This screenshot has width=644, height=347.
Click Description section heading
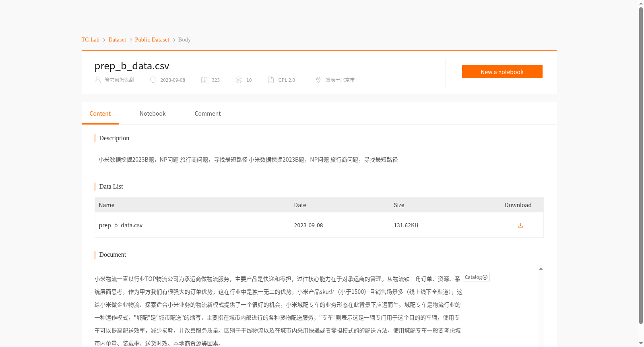pyautogui.click(x=114, y=138)
